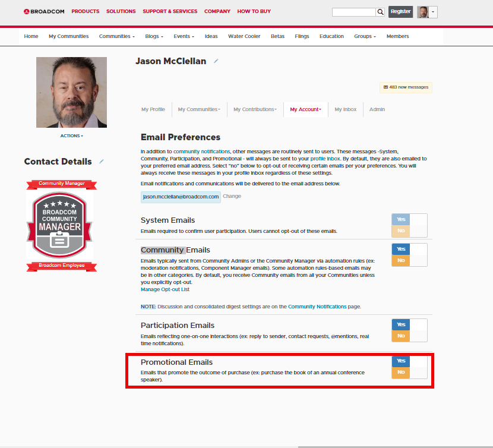This screenshot has width=493, height=448.
Task: Open the PRODUCTS menu
Action: click(x=85, y=11)
